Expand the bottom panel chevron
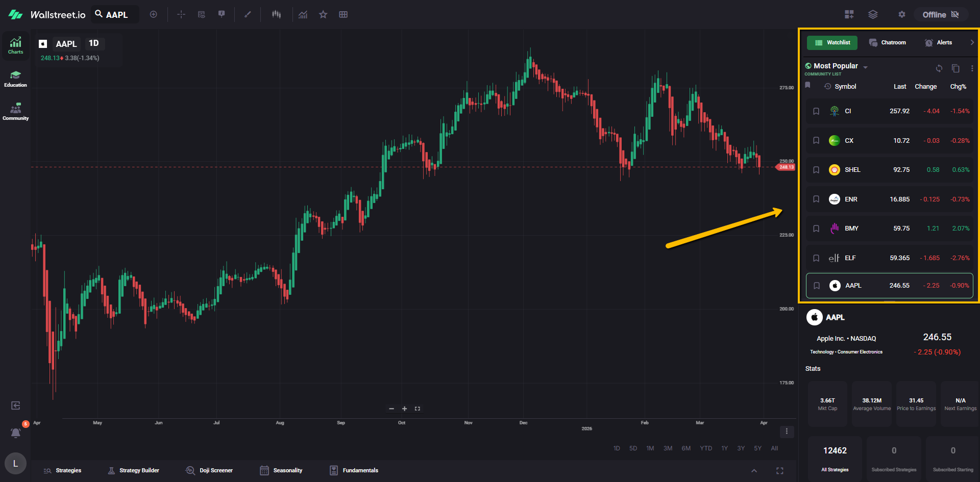The width and height of the screenshot is (980, 482). pos(754,471)
